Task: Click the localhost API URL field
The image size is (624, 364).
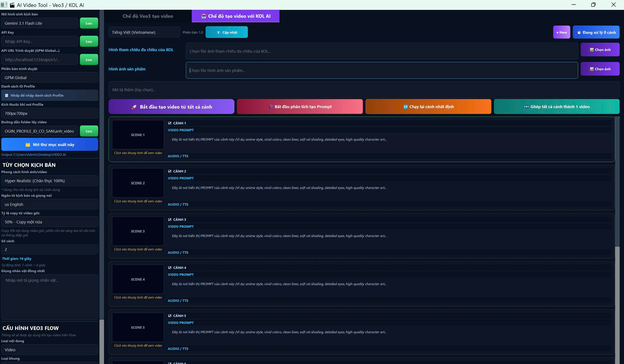Action: [40, 60]
